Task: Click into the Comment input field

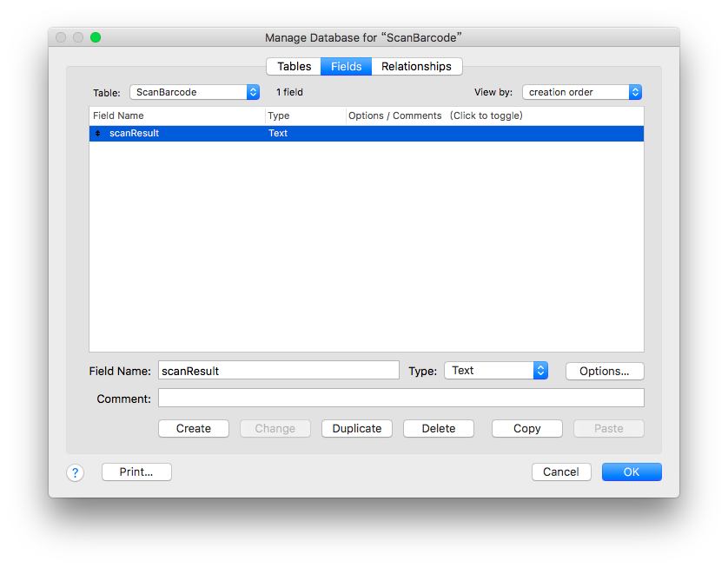Action: (401, 398)
